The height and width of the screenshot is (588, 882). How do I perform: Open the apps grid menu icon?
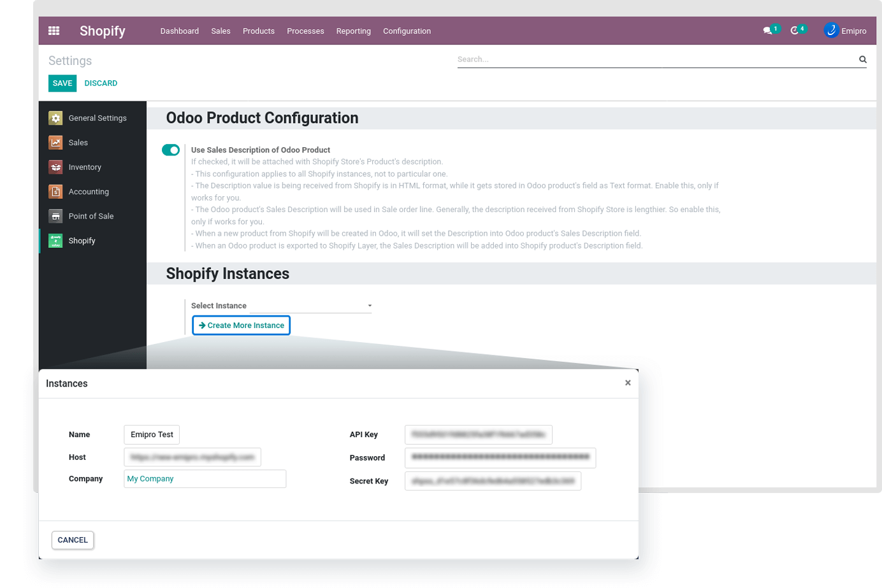pos(54,31)
